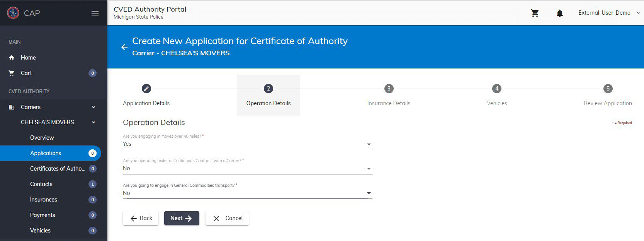
Task: Go to Insurance Details step
Action: pos(389,103)
